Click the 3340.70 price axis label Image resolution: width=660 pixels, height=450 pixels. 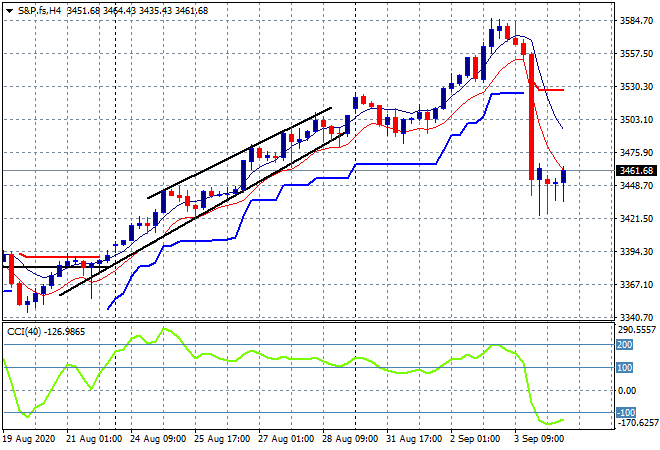(x=636, y=317)
